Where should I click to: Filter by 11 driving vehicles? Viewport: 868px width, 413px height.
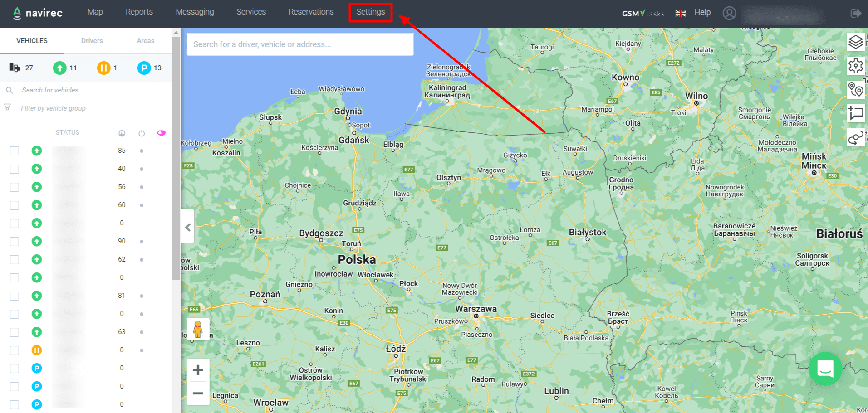point(59,68)
